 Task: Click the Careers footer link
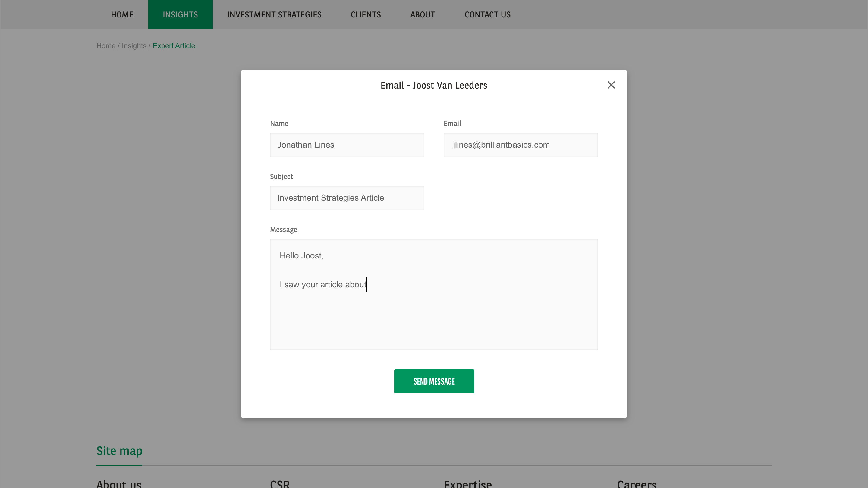click(637, 483)
